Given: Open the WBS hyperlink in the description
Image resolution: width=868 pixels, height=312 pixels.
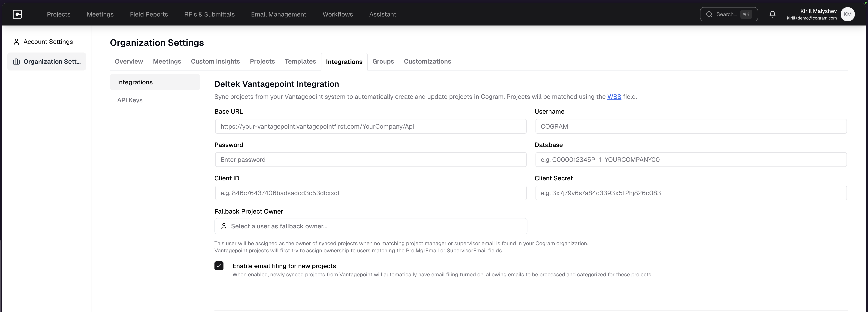Looking at the screenshot, I should coord(614,97).
